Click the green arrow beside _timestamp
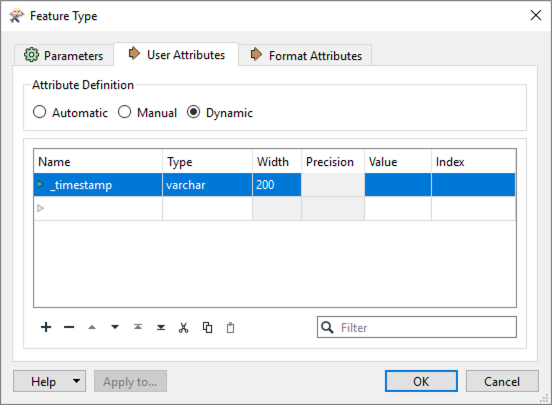Image resolution: width=552 pixels, height=405 pixels. pos(40,184)
